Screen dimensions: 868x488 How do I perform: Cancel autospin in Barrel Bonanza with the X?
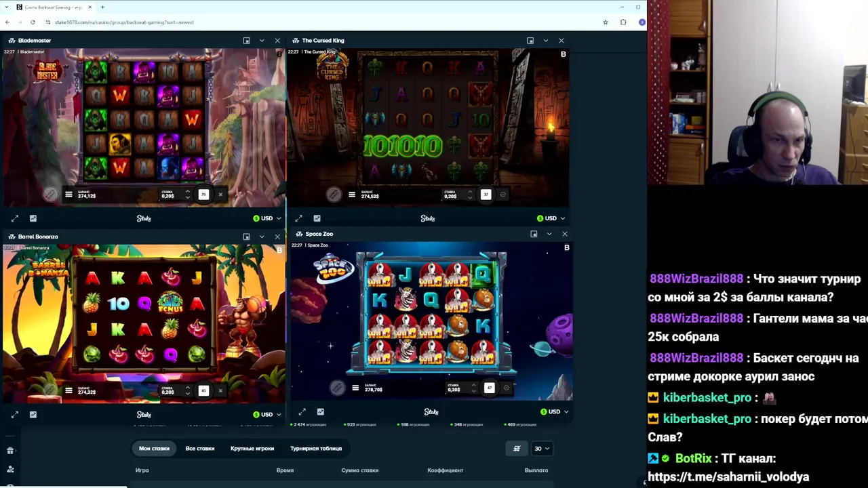pyautogui.click(x=220, y=390)
